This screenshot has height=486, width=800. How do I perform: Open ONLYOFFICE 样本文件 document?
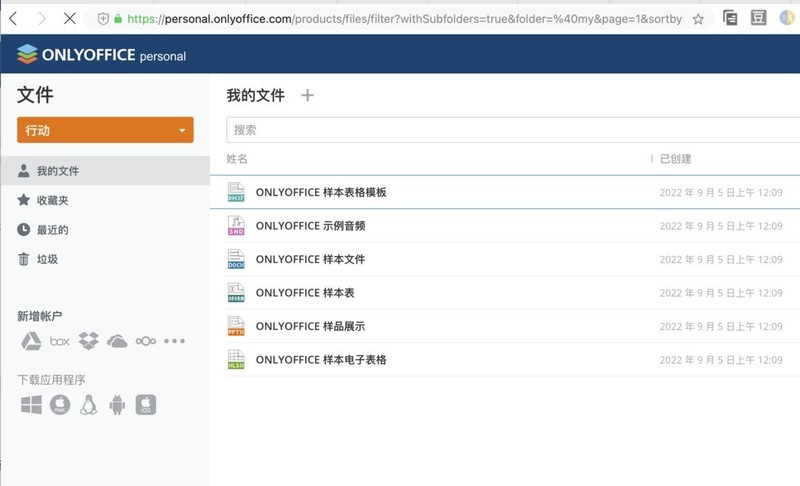coord(310,259)
